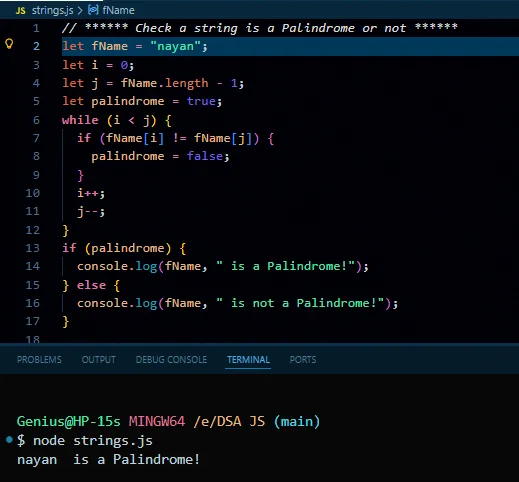Click 'if (palindrome)' on line 13
Screen dimensions: 519x482
pyautogui.click(x=117, y=248)
